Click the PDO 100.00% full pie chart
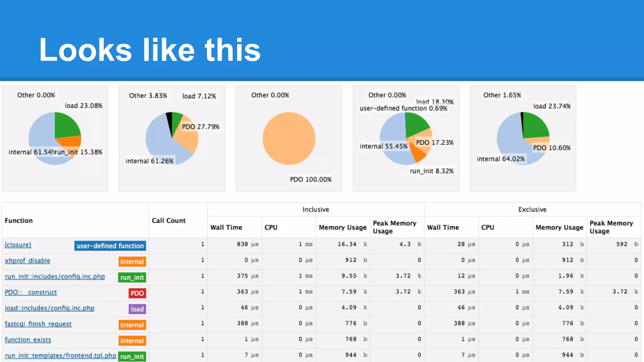Screen dimensions: 644x362 point(289,138)
